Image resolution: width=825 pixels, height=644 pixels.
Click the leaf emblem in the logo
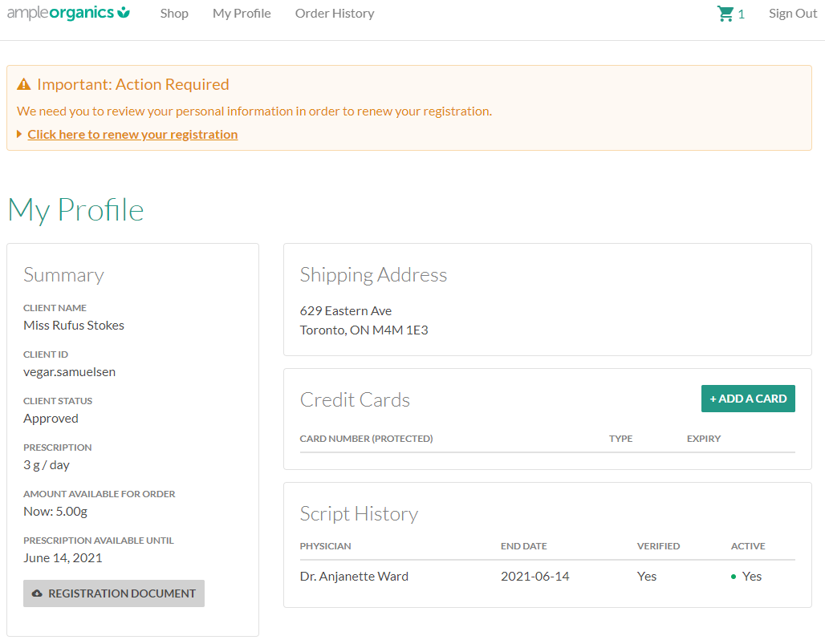click(x=124, y=13)
